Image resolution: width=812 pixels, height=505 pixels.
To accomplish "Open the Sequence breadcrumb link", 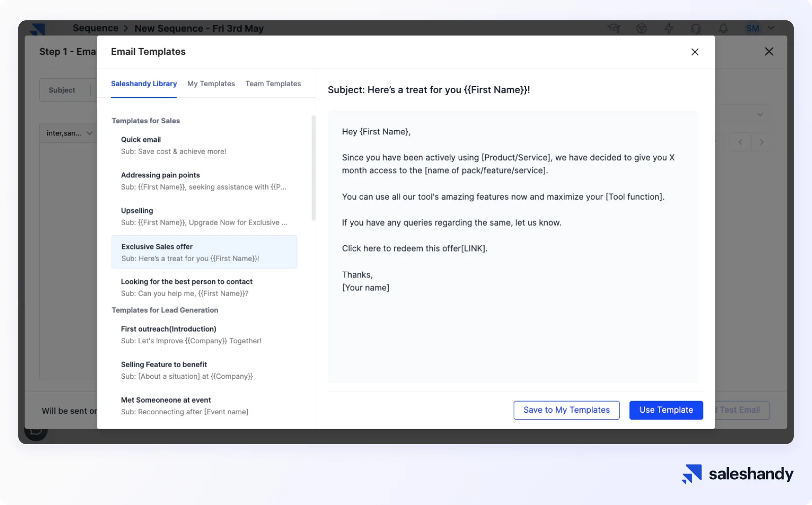I will click(95, 28).
